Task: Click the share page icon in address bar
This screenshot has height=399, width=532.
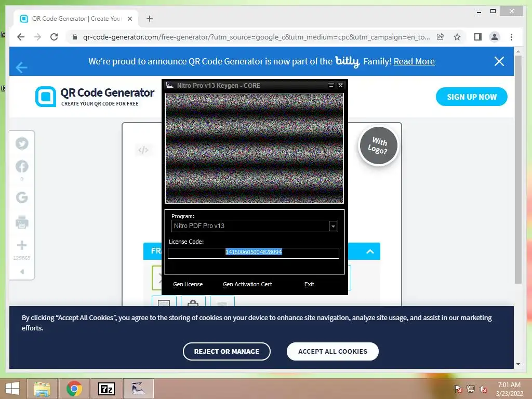Action: [x=441, y=37]
